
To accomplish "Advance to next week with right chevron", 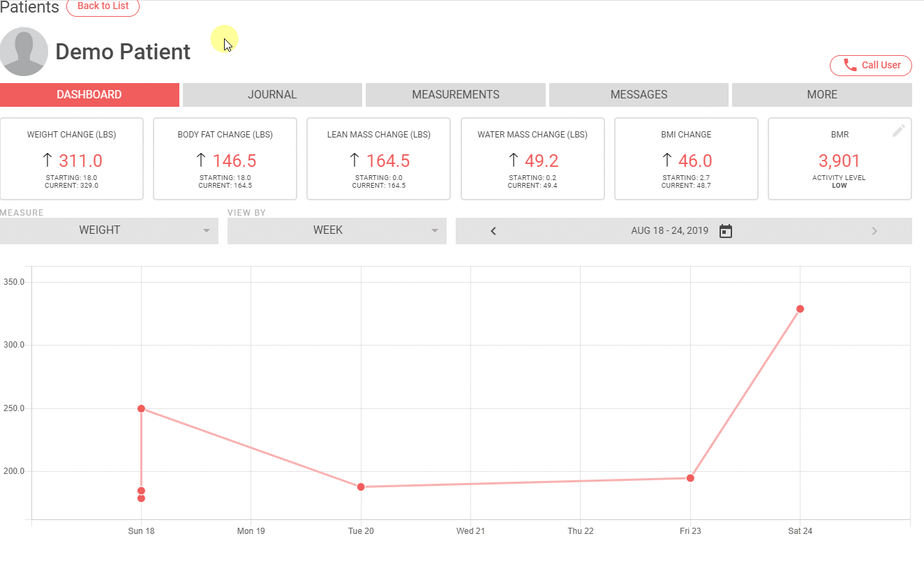I will (x=874, y=231).
